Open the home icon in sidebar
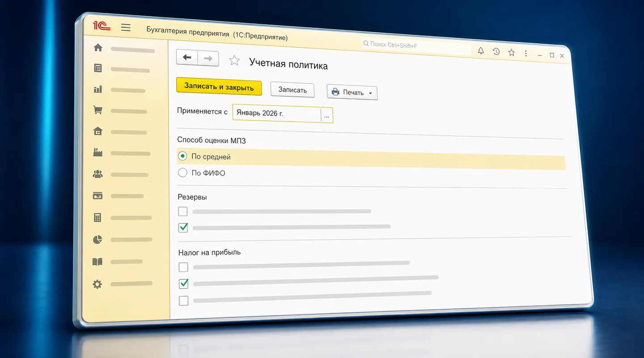644x358 pixels. [x=97, y=47]
